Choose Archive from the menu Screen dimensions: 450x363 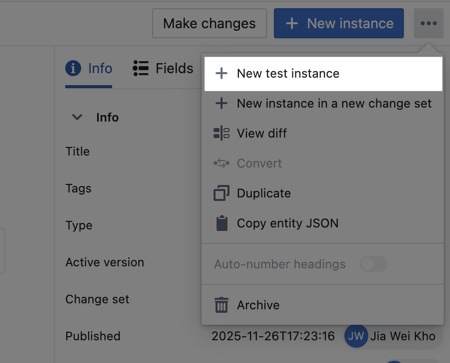tap(323, 305)
